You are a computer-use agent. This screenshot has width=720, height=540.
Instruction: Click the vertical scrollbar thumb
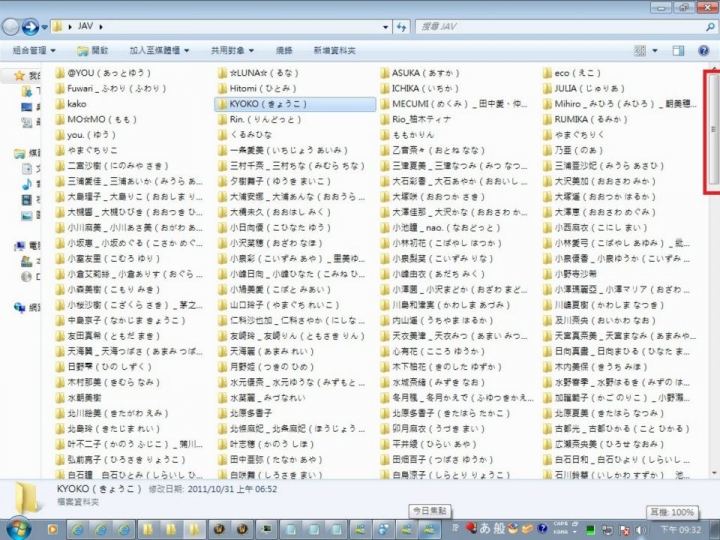(713, 130)
